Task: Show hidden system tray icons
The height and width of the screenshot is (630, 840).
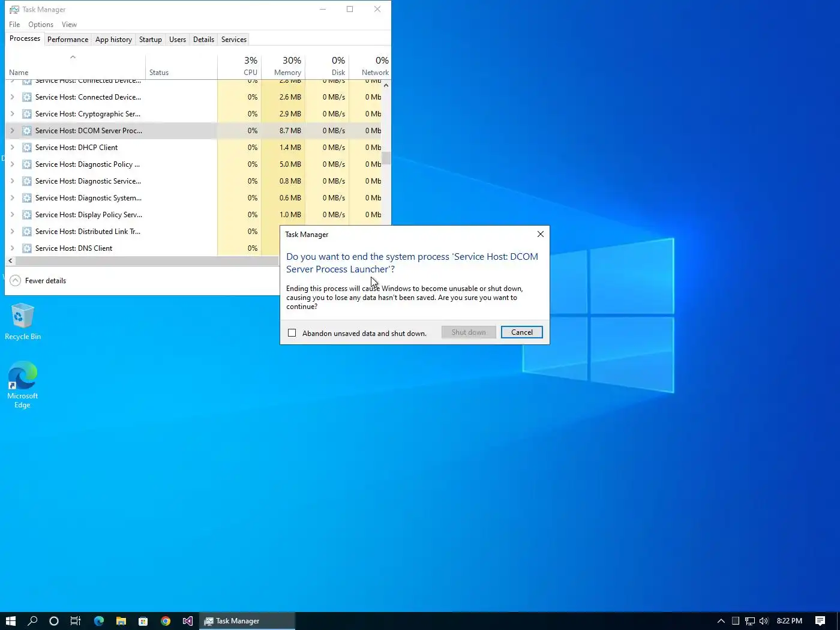Action: click(x=721, y=621)
